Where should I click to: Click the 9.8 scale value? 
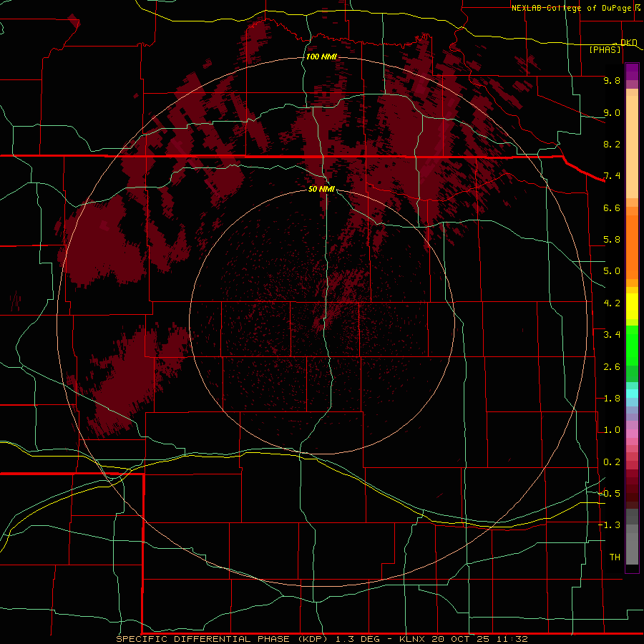[x=612, y=80]
